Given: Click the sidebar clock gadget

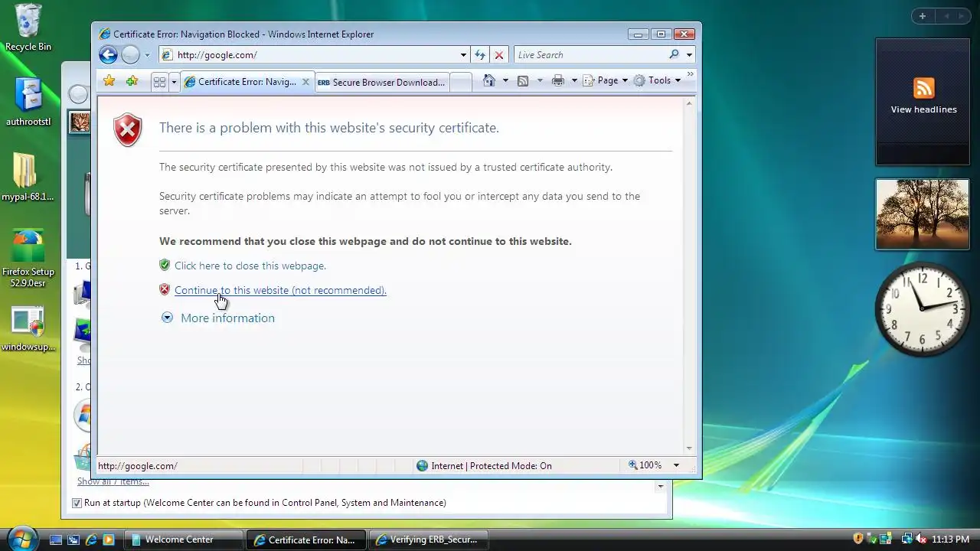Looking at the screenshot, I should pos(923,308).
